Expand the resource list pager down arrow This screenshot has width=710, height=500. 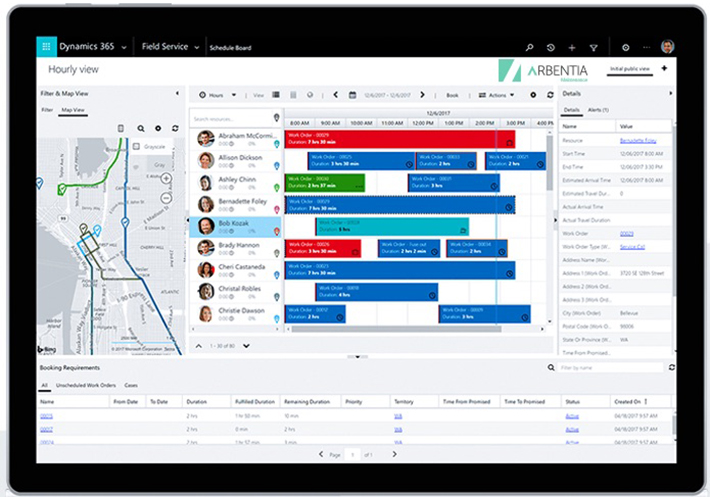tap(246, 346)
